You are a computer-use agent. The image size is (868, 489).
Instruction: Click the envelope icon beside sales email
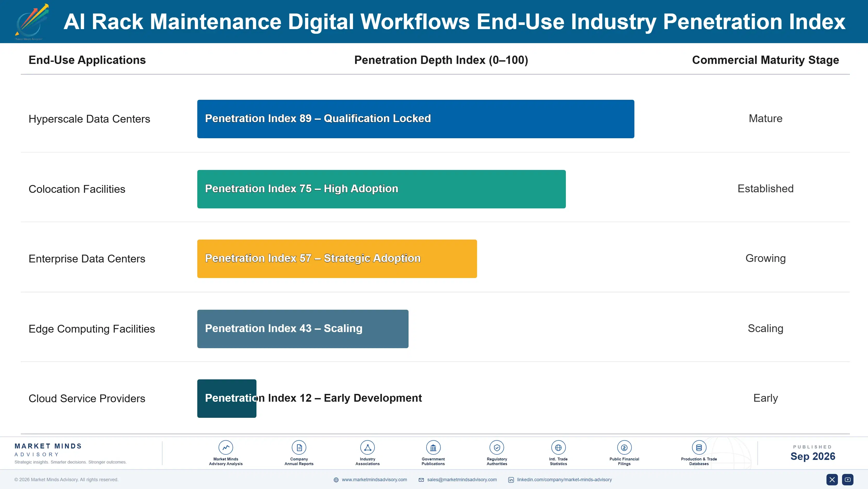coord(421,480)
